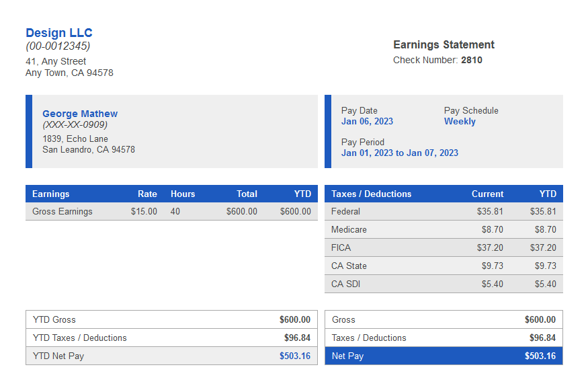Select the YTD column header in Earnings table

[x=302, y=194]
